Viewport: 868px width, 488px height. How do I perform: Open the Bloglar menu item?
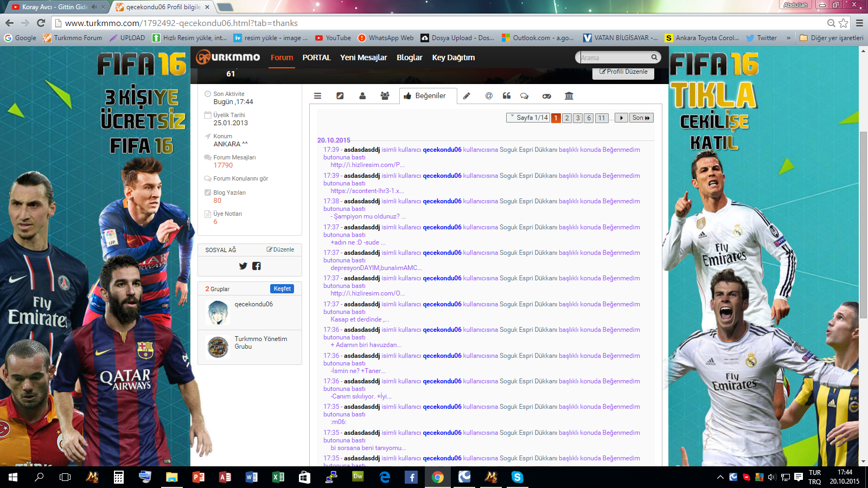(x=410, y=57)
